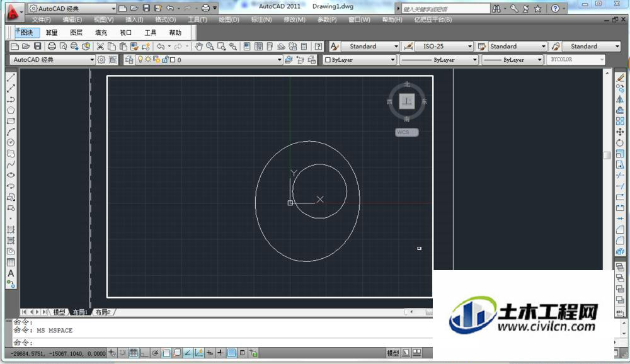
Task: Open the ByLayer linetype dropdown
Action: click(x=438, y=60)
